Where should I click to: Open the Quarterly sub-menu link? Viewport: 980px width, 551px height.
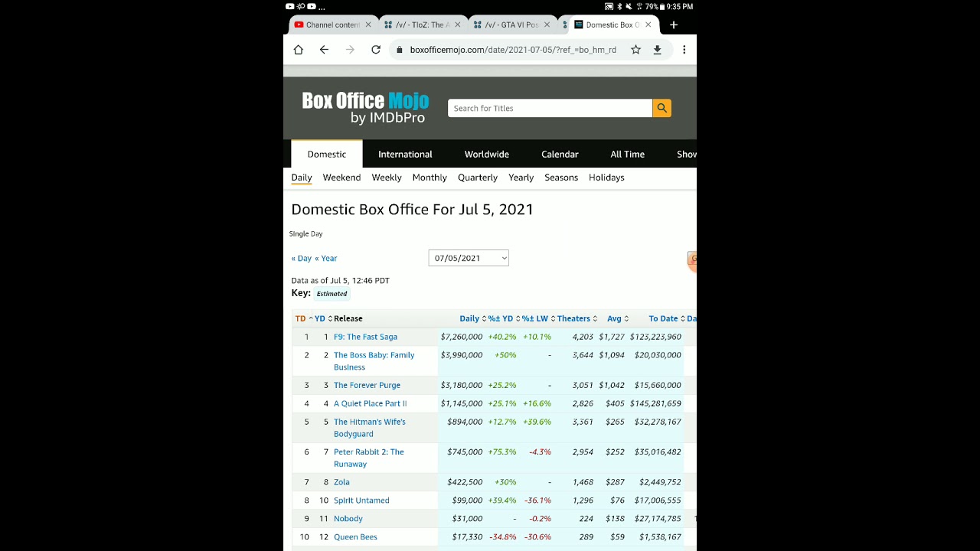point(478,178)
